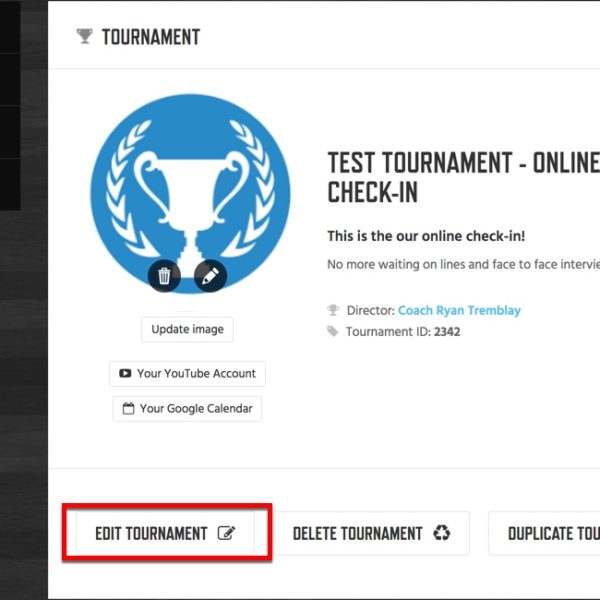The height and width of the screenshot is (600, 600).
Task: Click the pencil edit icon on image
Action: (x=210, y=276)
